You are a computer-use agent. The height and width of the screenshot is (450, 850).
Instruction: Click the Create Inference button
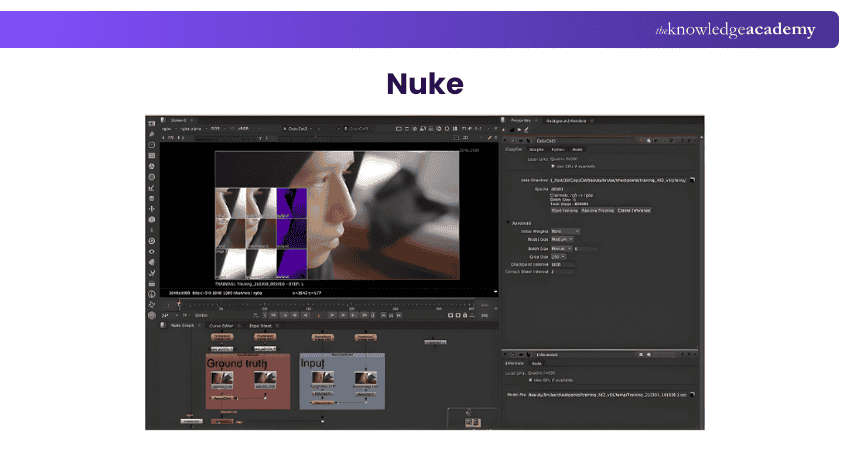[x=634, y=210]
